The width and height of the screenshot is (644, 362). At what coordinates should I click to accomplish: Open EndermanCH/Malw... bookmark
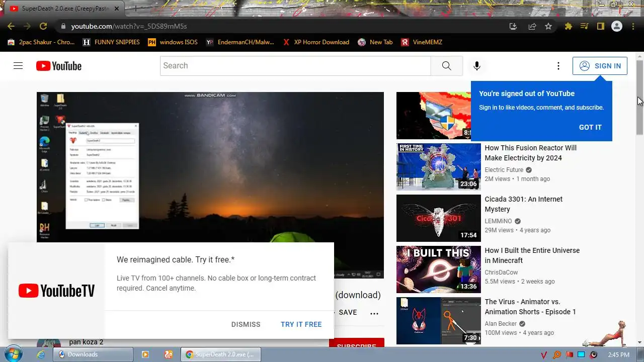click(x=240, y=42)
